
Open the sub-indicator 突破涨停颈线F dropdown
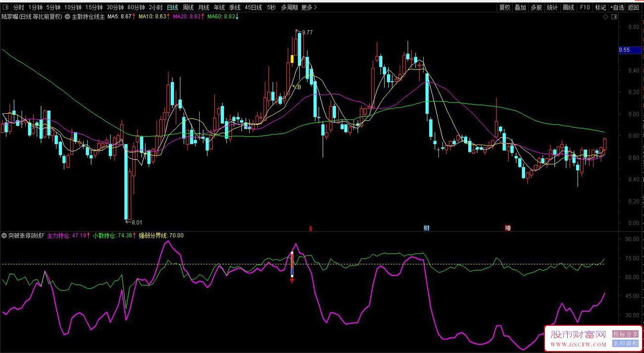tap(4, 236)
